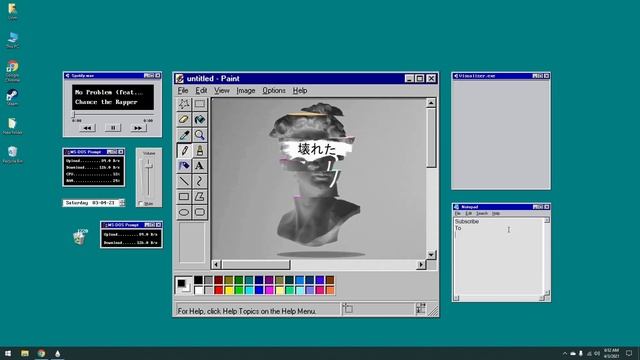The image size is (640, 360).
Task: Select the Polygon shape tool
Action: (x=200, y=197)
